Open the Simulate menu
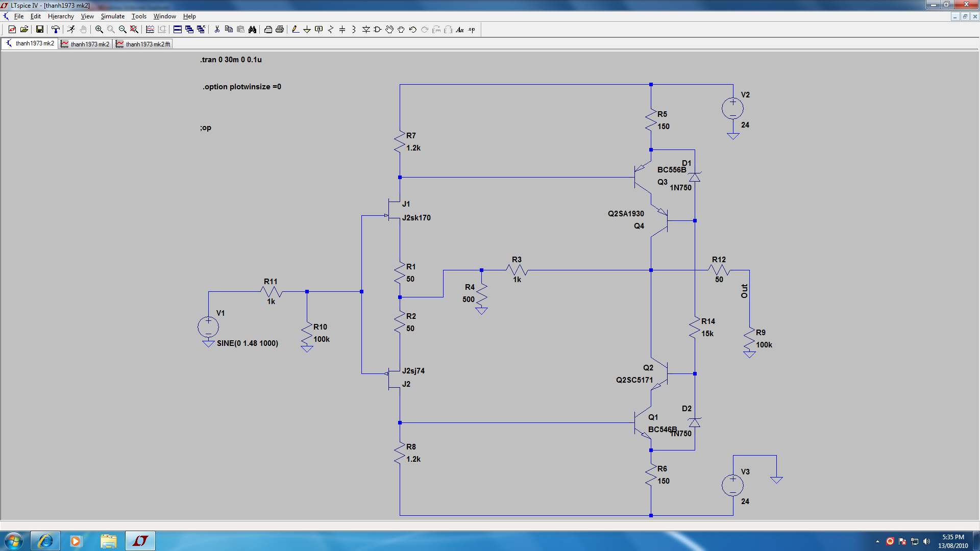 coord(113,16)
